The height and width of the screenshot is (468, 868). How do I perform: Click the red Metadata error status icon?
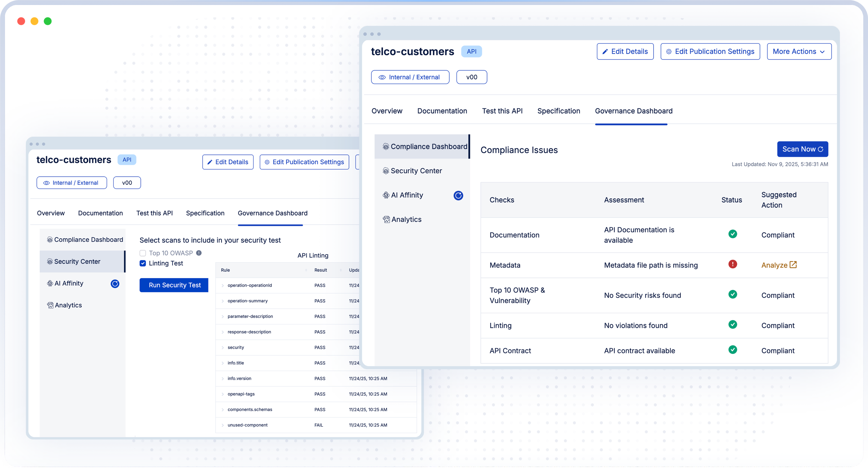point(733,264)
